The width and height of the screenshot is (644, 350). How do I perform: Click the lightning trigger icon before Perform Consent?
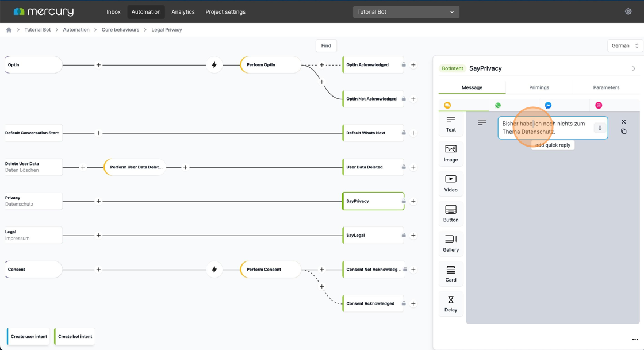pyautogui.click(x=214, y=270)
